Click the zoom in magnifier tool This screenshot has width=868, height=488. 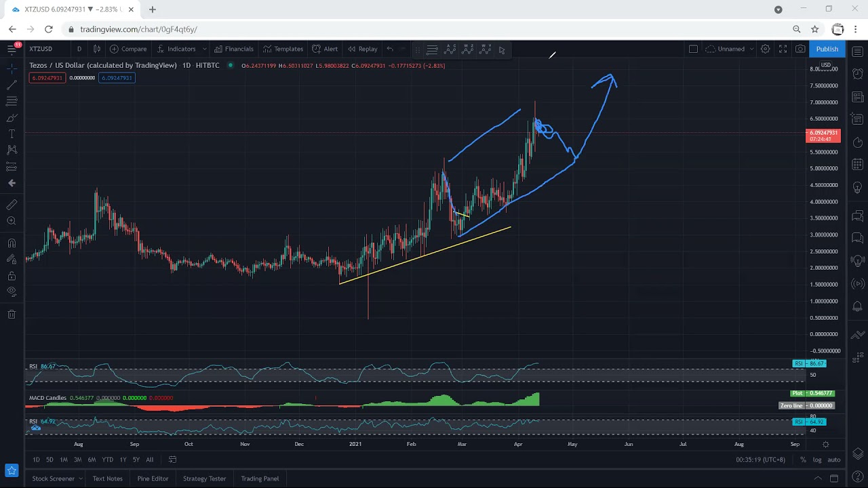click(x=12, y=221)
